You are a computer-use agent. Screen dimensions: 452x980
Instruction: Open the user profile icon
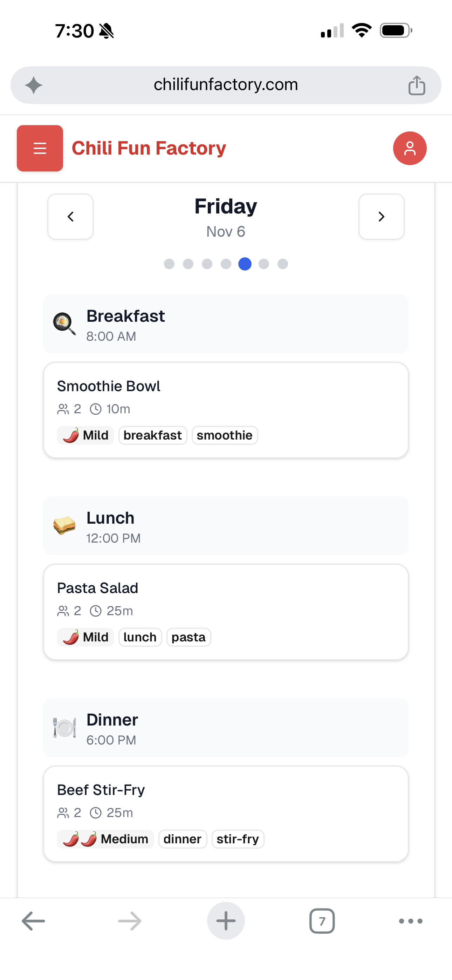tap(409, 148)
